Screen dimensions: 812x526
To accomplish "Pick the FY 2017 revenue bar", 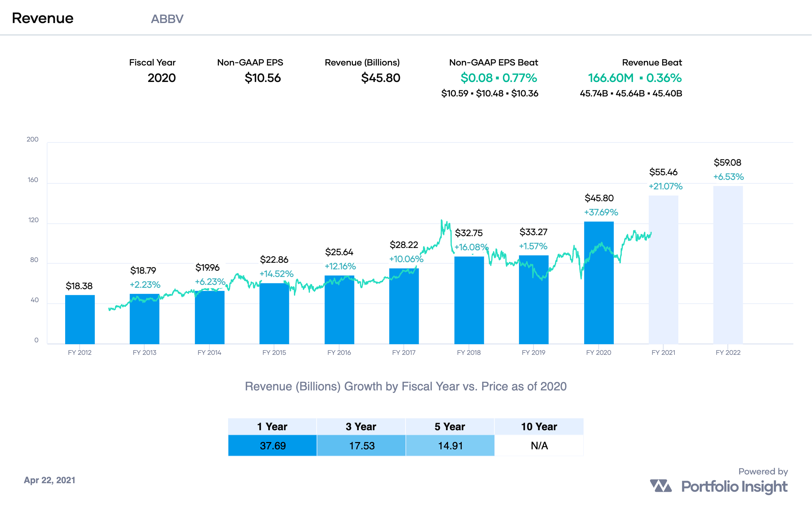I will pyautogui.click(x=404, y=306).
